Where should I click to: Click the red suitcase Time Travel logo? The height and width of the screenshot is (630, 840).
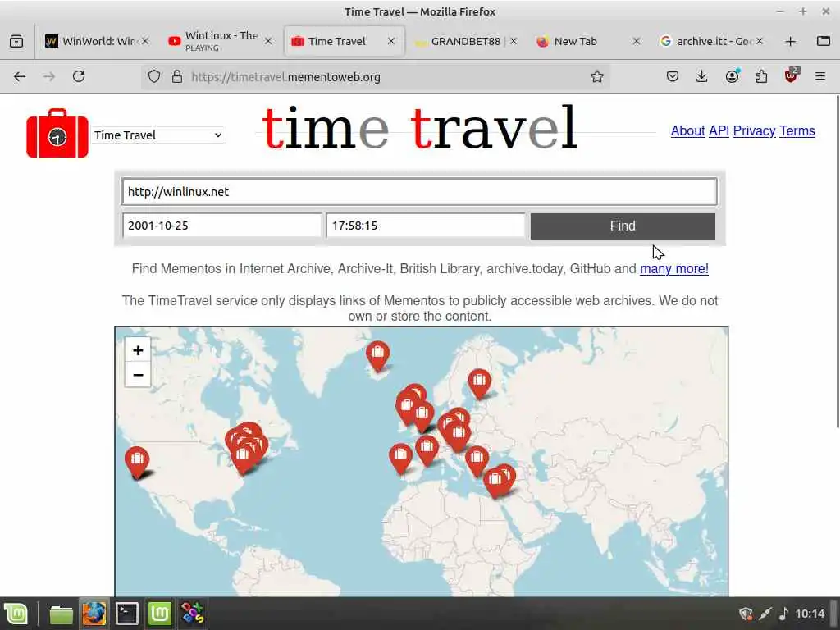[x=57, y=134]
